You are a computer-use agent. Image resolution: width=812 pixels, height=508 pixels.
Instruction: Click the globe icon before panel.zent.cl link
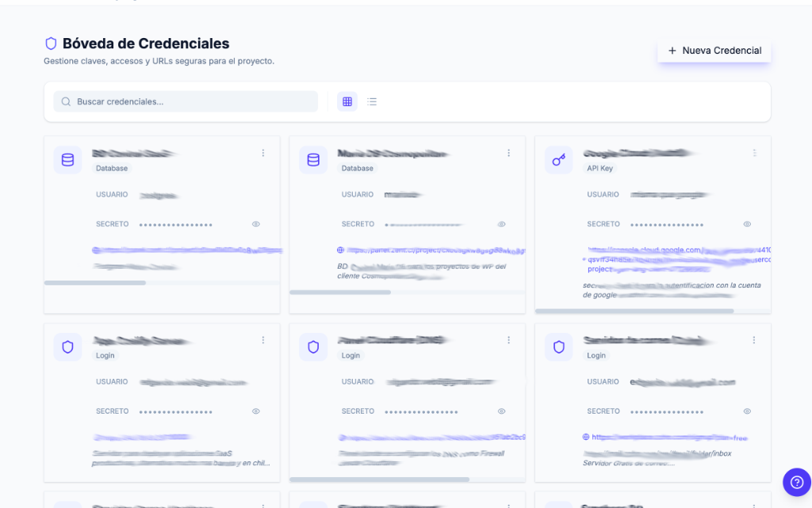[340, 250]
